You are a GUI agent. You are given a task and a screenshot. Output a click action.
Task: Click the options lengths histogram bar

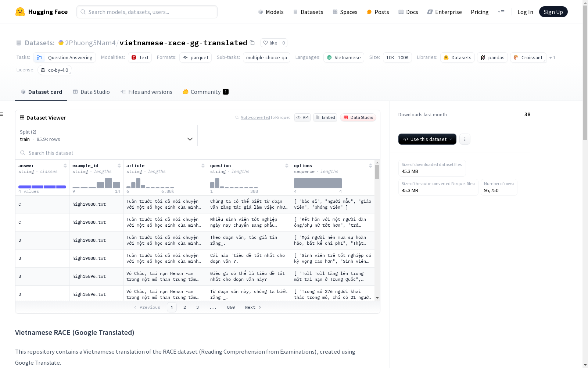pyautogui.click(x=318, y=183)
